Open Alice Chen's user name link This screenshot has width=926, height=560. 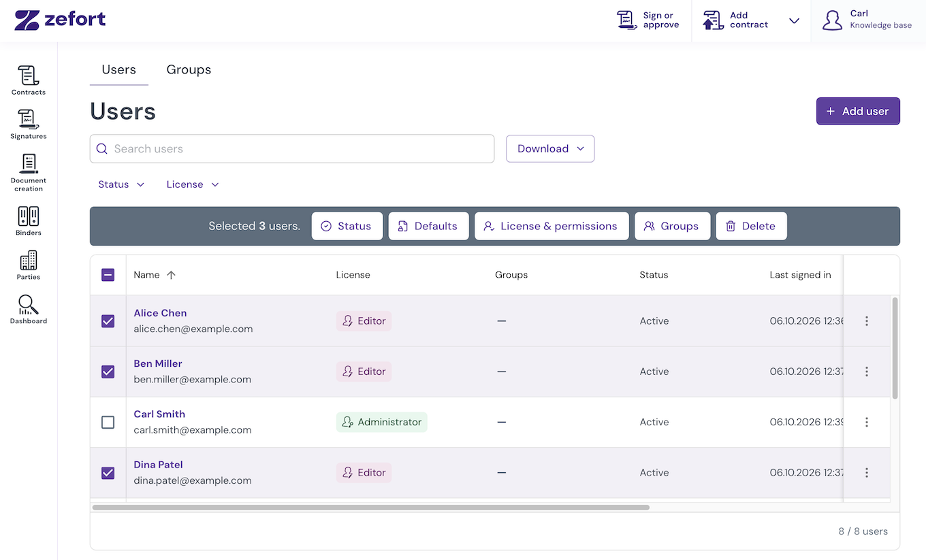click(x=160, y=313)
